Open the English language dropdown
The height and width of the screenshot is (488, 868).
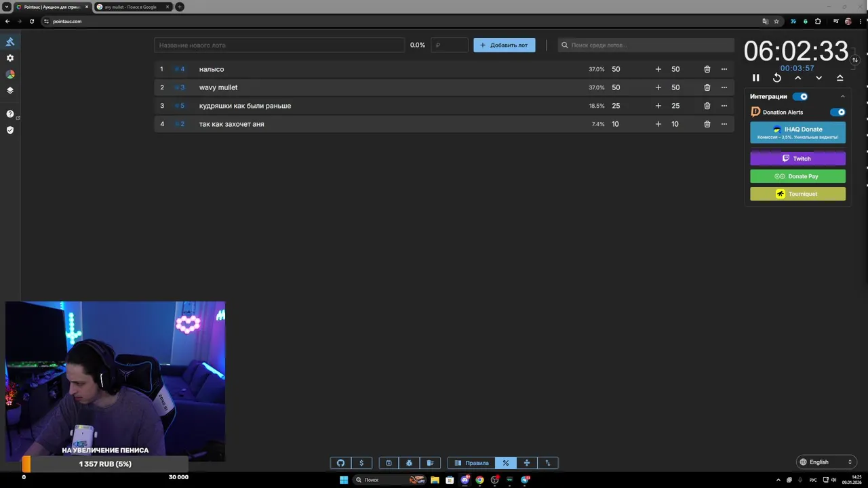tap(826, 462)
